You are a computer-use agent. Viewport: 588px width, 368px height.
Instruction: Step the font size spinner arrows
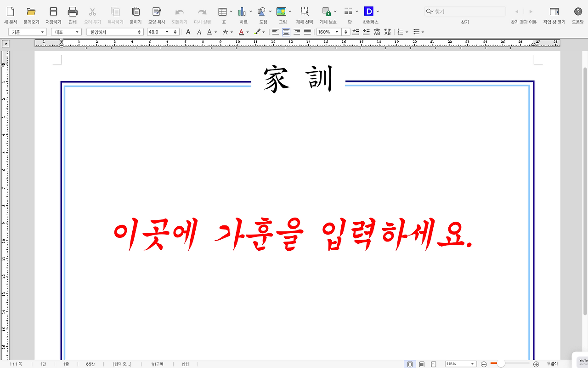click(x=175, y=32)
